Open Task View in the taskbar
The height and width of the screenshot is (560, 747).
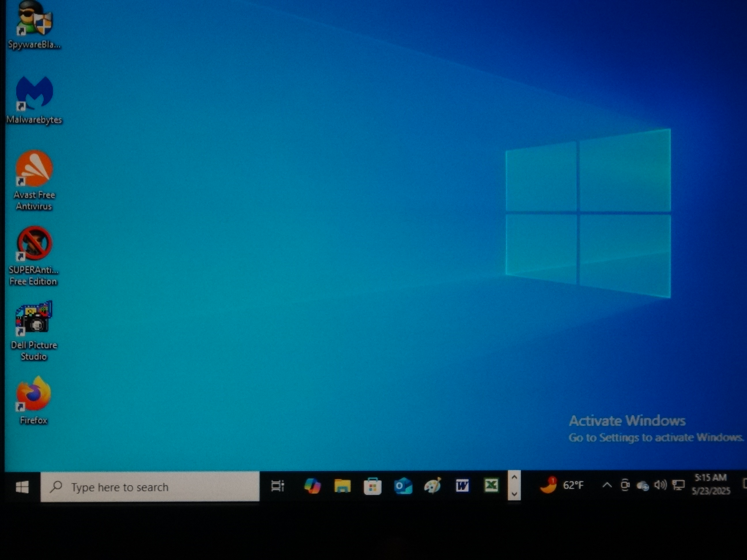point(278,486)
